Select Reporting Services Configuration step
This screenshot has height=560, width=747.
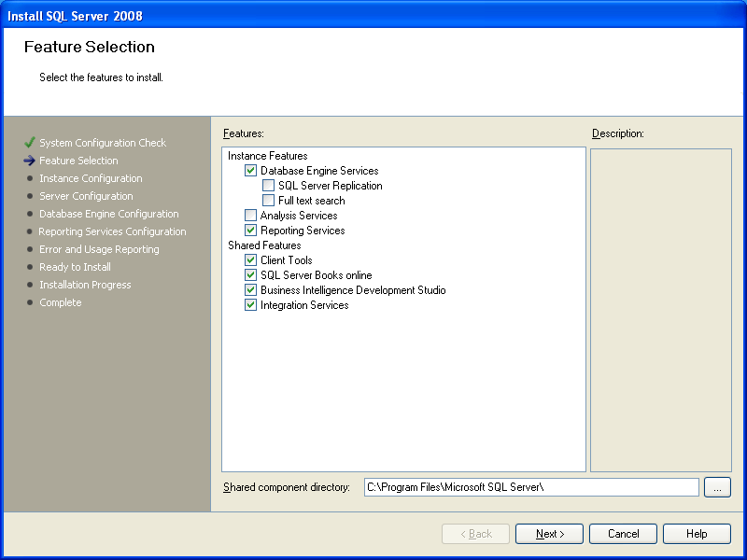pos(112,231)
